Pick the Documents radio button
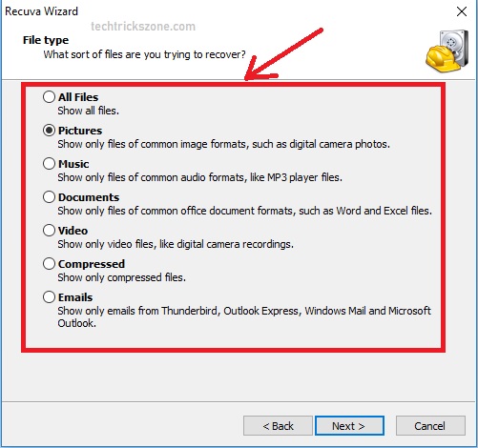Image resolution: width=478 pixels, height=448 pixels. [49, 197]
